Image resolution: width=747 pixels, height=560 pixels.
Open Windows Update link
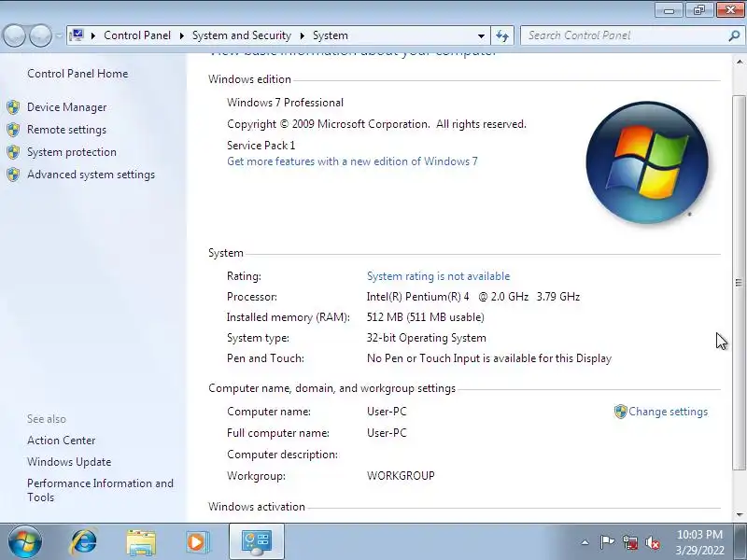(69, 462)
